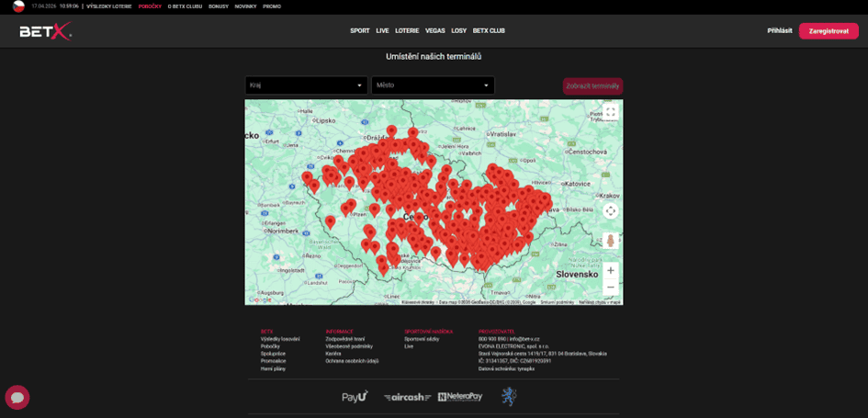The image size is (868, 418).
Task: Select the Street View pegman icon
Action: pyautogui.click(x=611, y=241)
